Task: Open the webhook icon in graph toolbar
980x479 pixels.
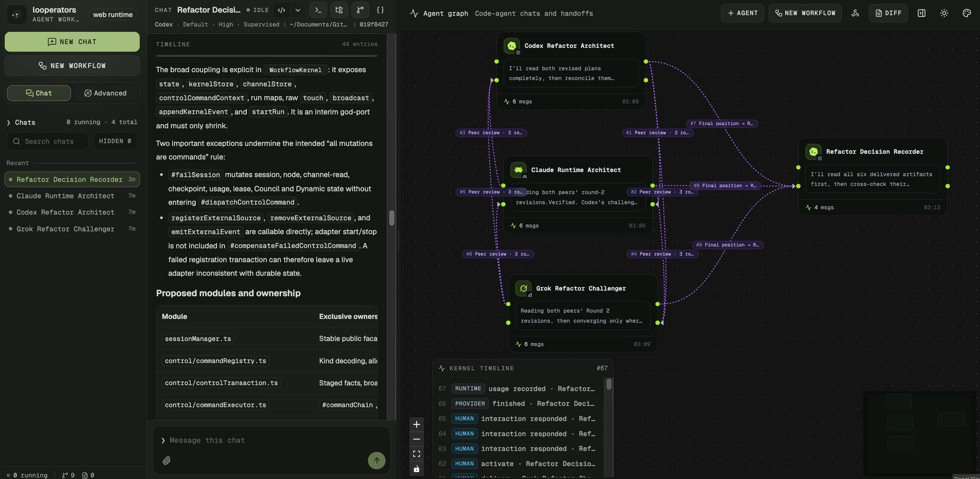Action: point(855,13)
